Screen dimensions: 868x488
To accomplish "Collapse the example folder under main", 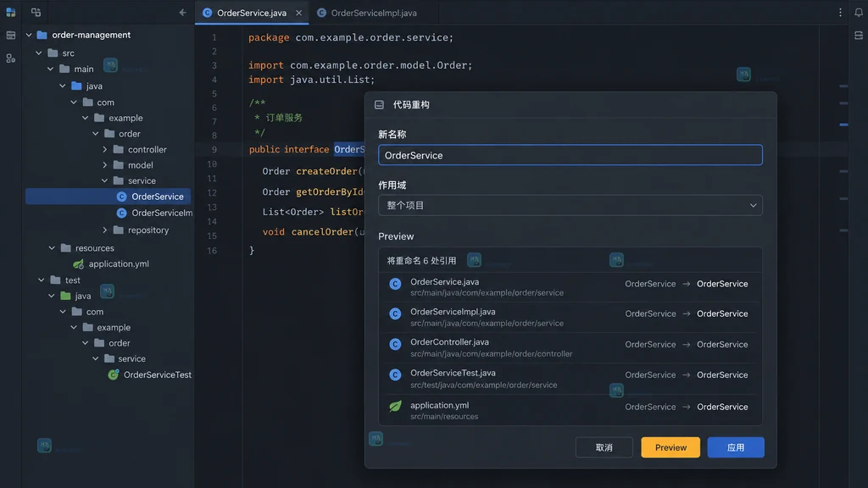I will click(x=85, y=118).
